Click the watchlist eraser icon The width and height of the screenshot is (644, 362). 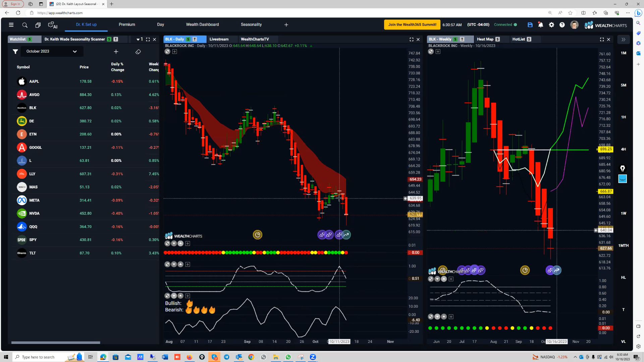tap(138, 52)
